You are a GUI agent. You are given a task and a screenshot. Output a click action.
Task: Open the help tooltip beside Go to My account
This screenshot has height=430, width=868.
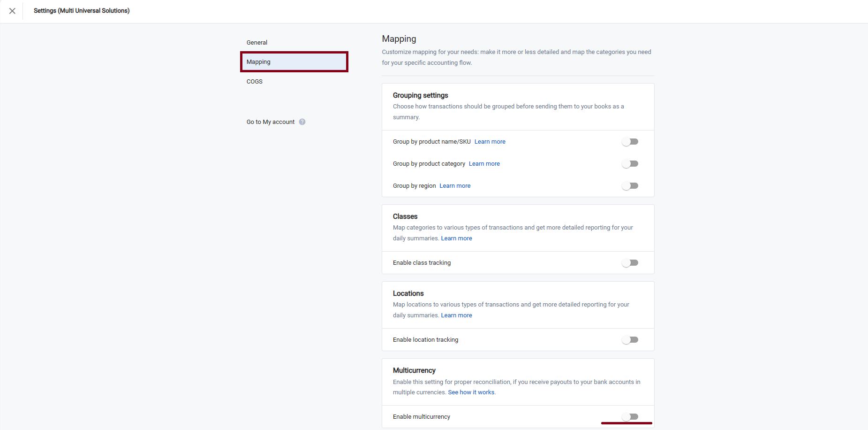tap(302, 122)
